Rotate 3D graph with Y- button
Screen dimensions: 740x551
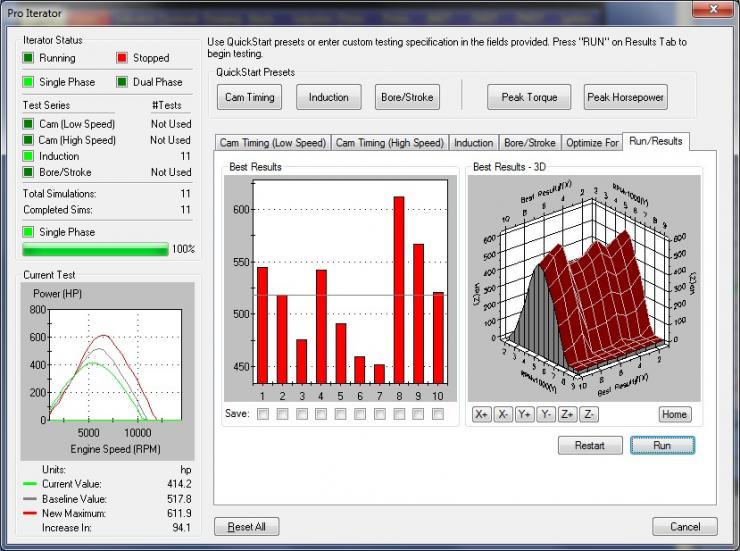tap(546, 414)
